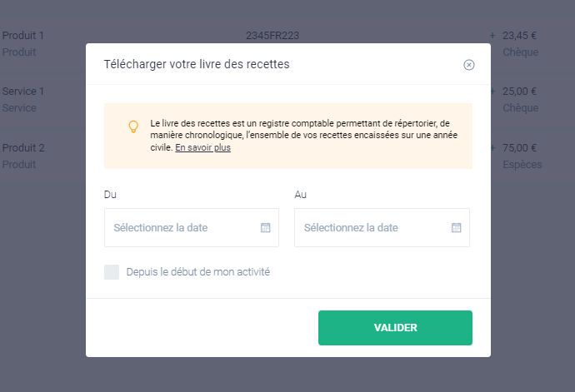Click the Depuis le début de mon activité label
The image size is (575, 392).
[198, 272]
